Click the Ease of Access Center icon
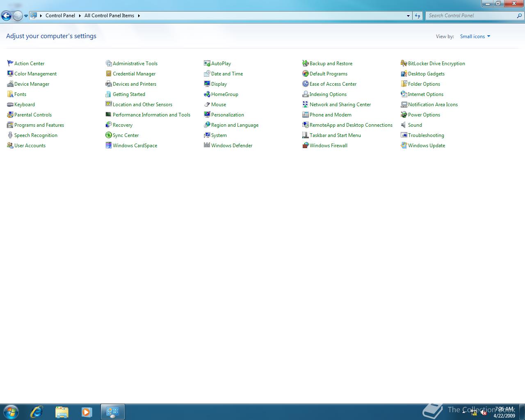Screen dimensions: 525x420 pyautogui.click(x=306, y=84)
